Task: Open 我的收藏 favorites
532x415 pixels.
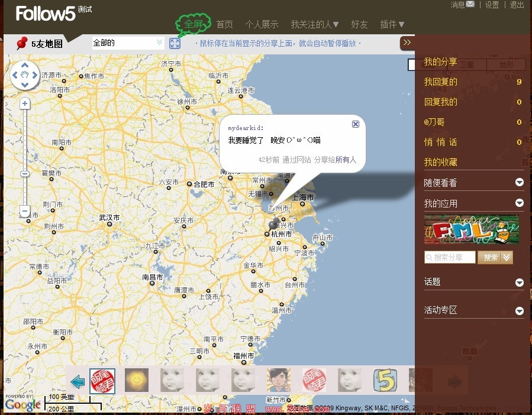Action: (x=440, y=162)
